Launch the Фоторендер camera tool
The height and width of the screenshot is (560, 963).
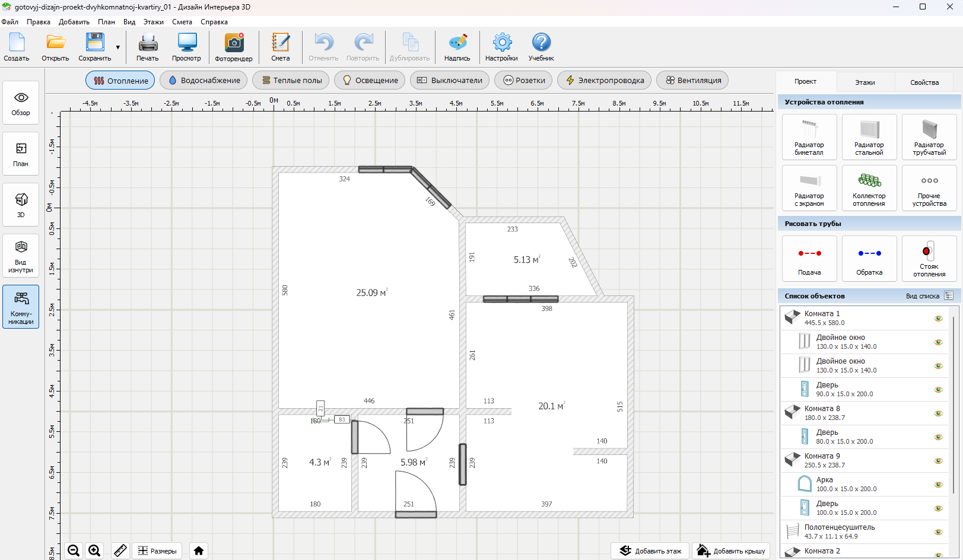pos(234,47)
